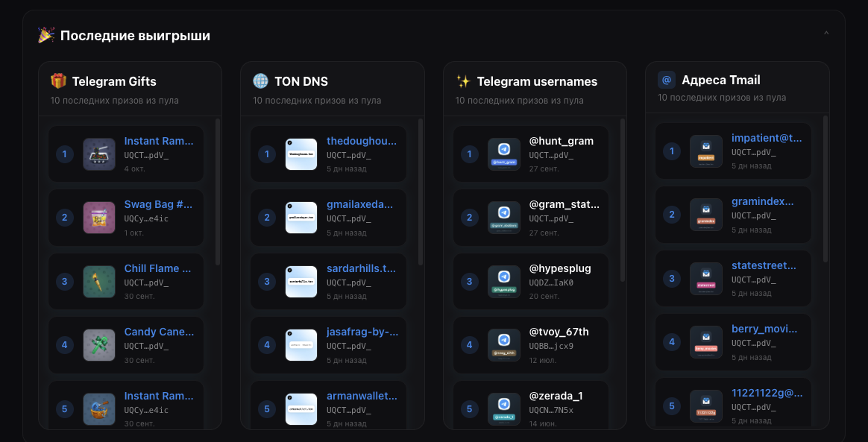The height and width of the screenshot is (442, 868).
Task: Click the Telegram icon beside @hunt_gram
Action: [504, 154]
